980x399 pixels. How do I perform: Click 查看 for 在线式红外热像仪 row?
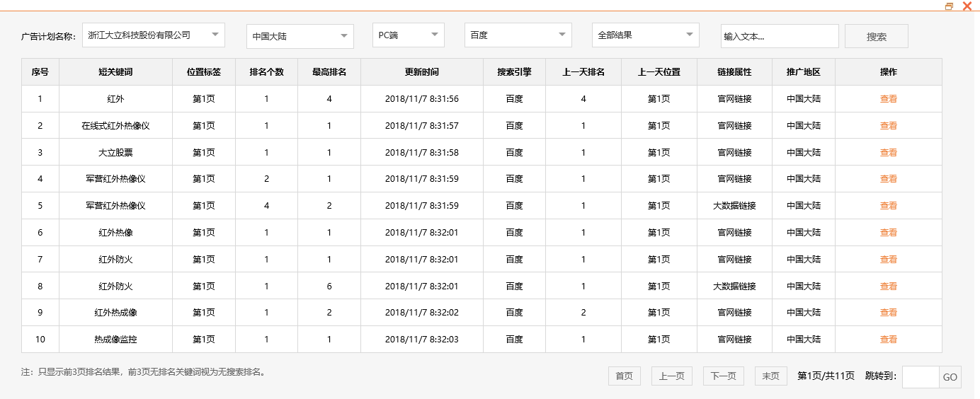(x=889, y=126)
